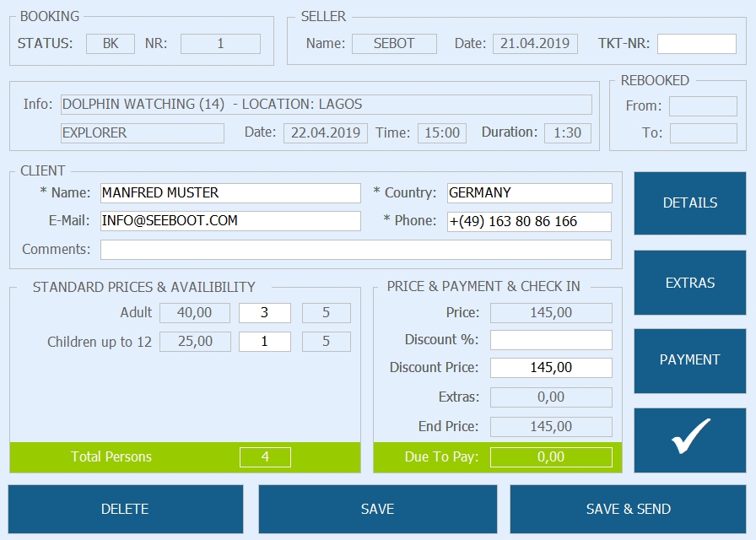Open the PAYMENT panel
The height and width of the screenshot is (540, 756).
(690, 360)
